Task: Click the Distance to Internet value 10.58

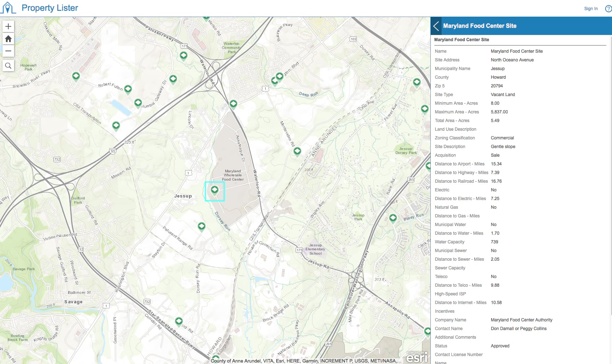Action: pyautogui.click(x=496, y=303)
